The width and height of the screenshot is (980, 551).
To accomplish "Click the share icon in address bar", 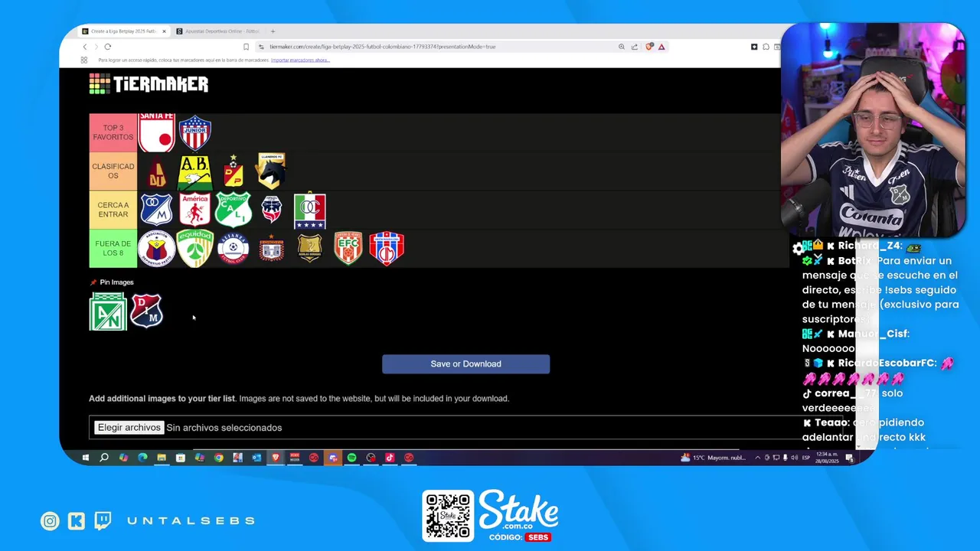I will click(634, 47).
